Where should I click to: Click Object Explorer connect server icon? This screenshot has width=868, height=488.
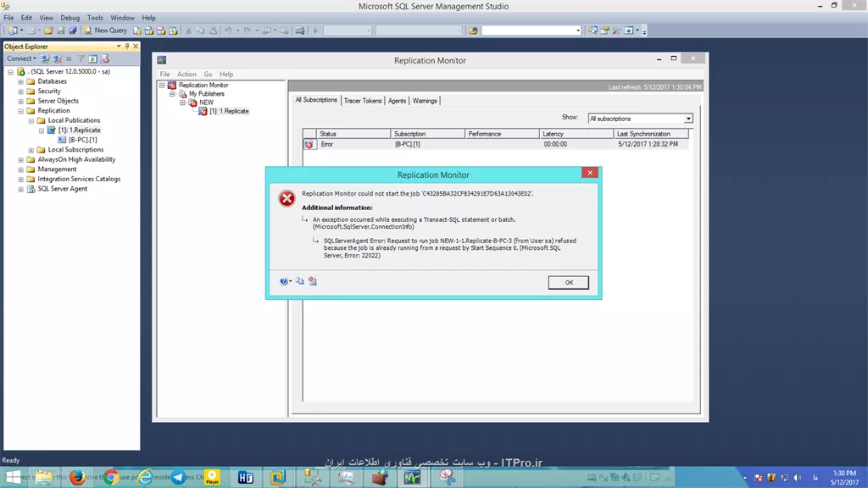click(x=46, y=58)
